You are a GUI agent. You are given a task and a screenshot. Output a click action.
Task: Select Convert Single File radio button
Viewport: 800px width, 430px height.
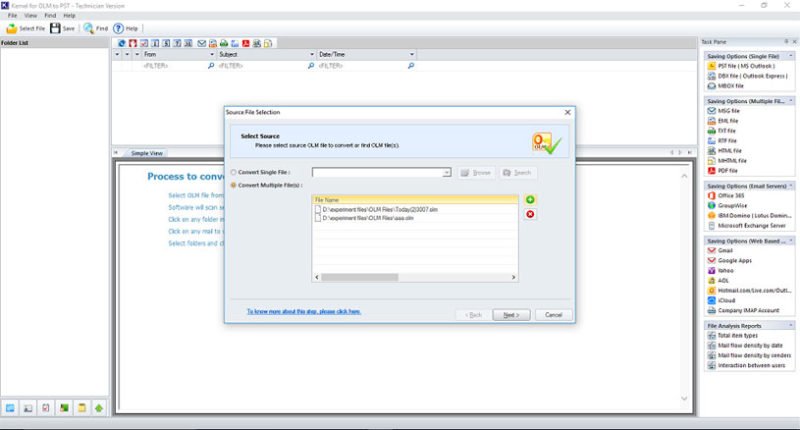point(234,172)
